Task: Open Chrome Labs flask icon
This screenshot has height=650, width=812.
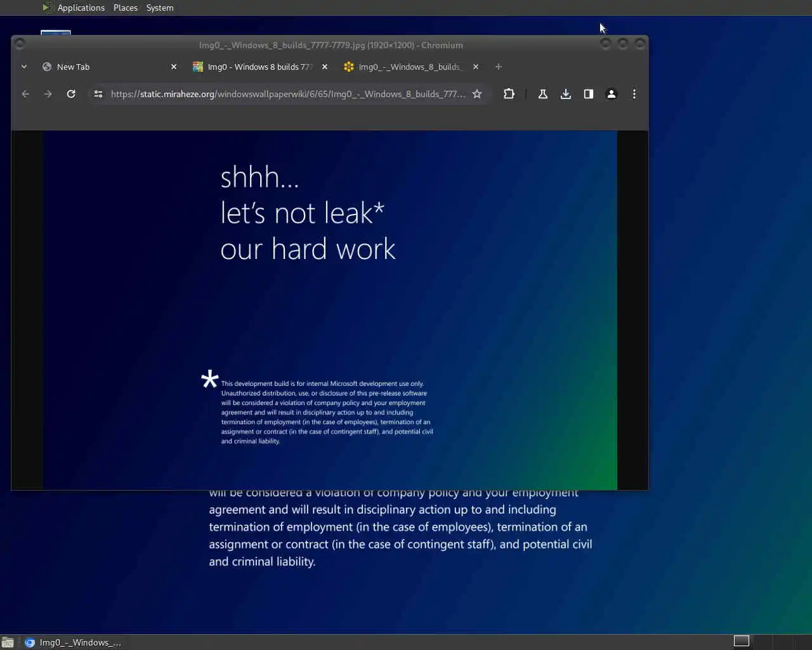Action: tap(543, 94)
